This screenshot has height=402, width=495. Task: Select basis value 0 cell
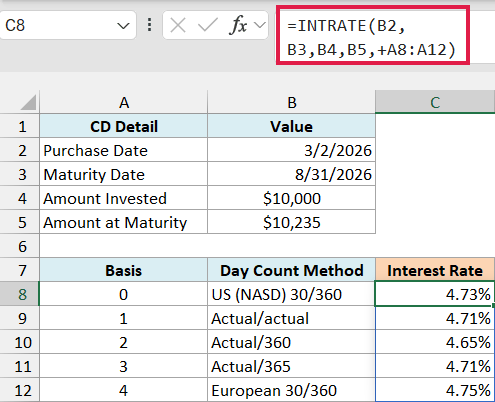click(124, 294)
